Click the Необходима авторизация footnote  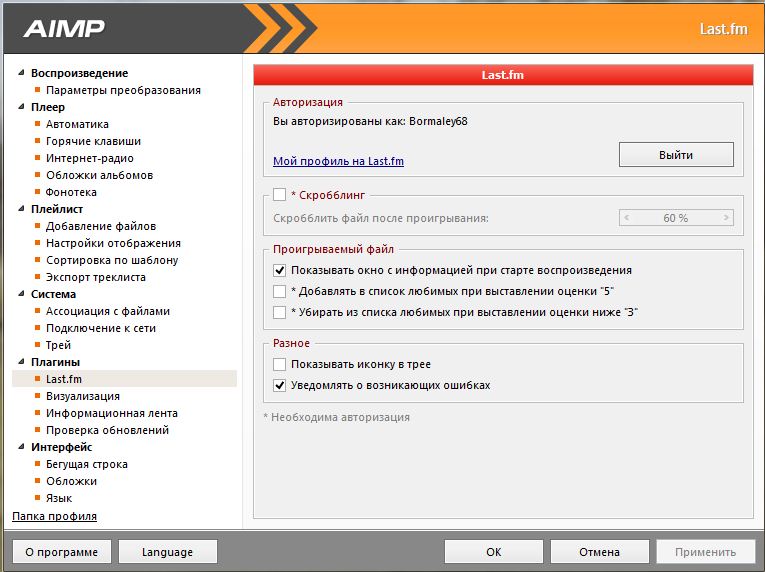pos(337,417)
